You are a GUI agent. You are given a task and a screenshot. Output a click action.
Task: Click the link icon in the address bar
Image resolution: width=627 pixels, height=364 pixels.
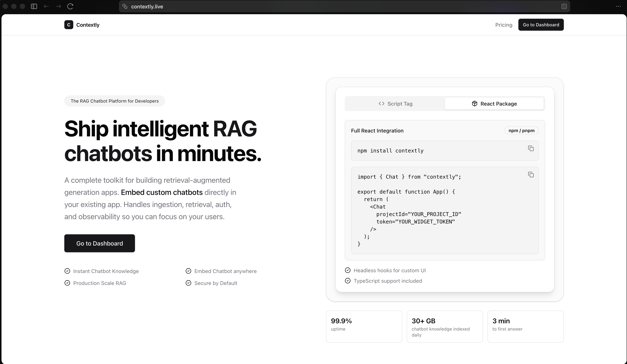pyautogui.click(x=125, y=7)
